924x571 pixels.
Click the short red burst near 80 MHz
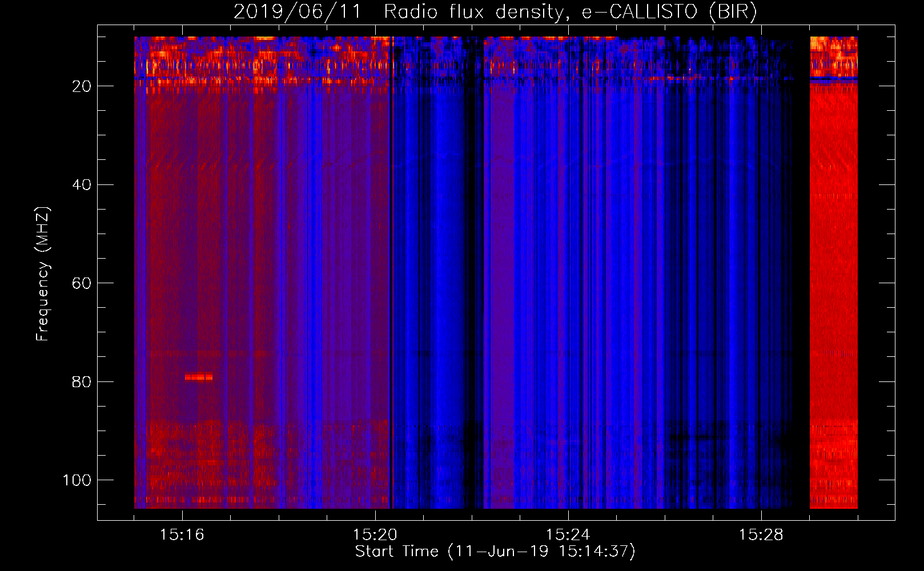199,377
